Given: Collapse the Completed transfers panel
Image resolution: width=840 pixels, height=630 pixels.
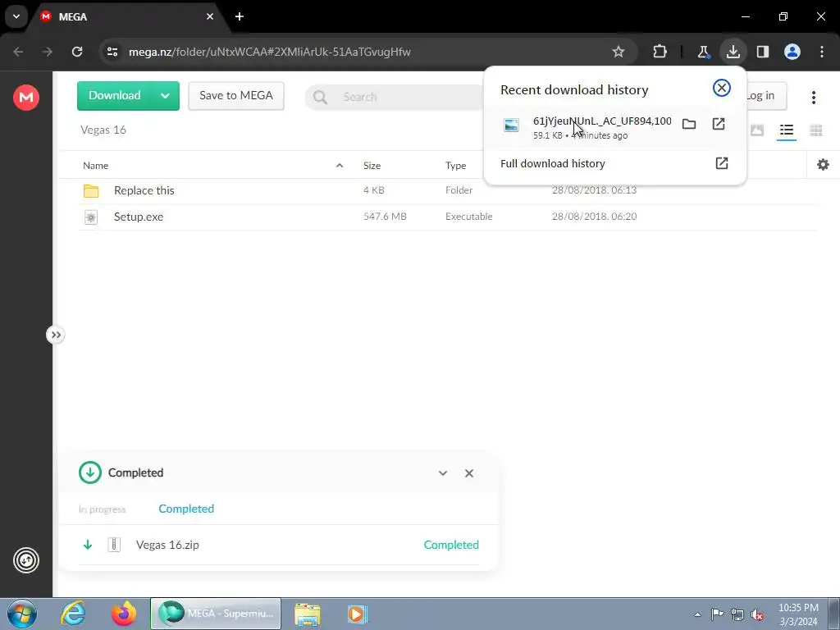Looking at the screenshot, I should click(443, 473).
